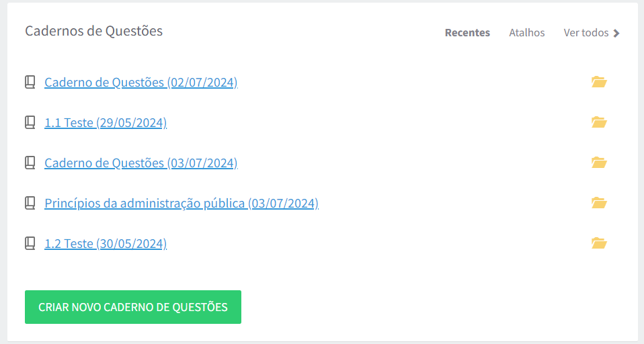Open Caderno de Questões (03/07/2024) link
This screenshot has height=344, width=644.
click(x=141, y=163)
